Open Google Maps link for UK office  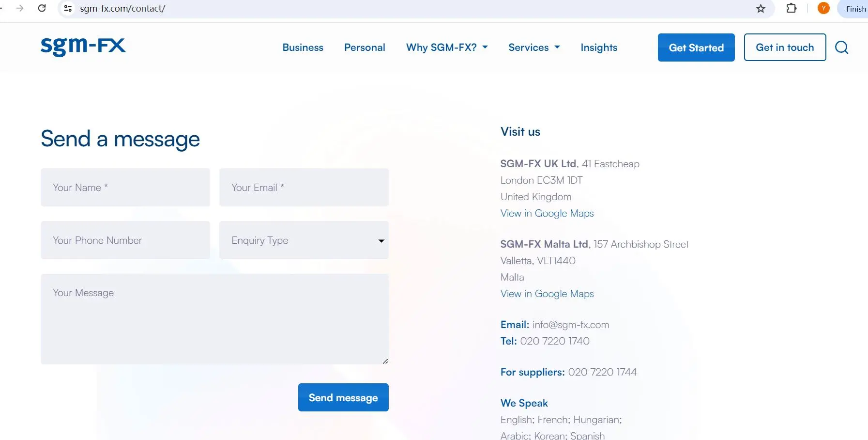point(547,213)
